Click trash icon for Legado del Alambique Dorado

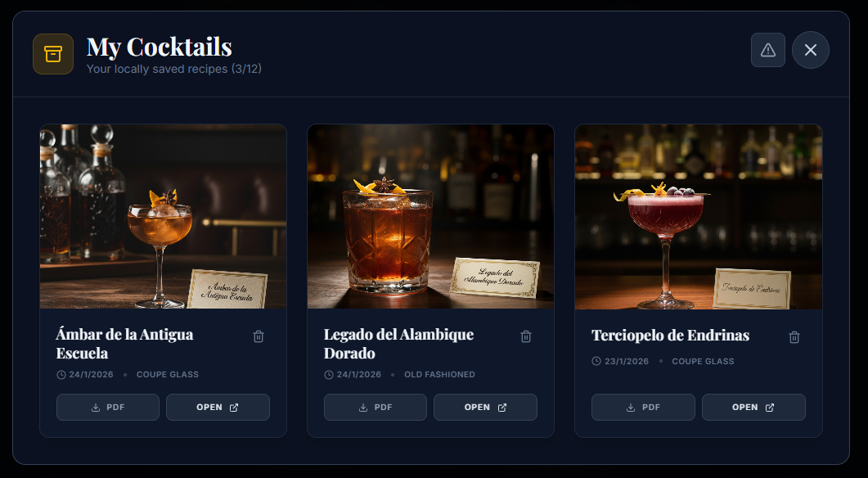pos(526,336)
